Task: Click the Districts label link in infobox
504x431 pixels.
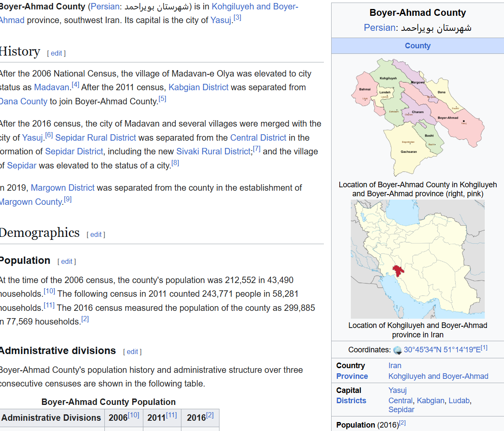Action: click(x=351, y=401)
